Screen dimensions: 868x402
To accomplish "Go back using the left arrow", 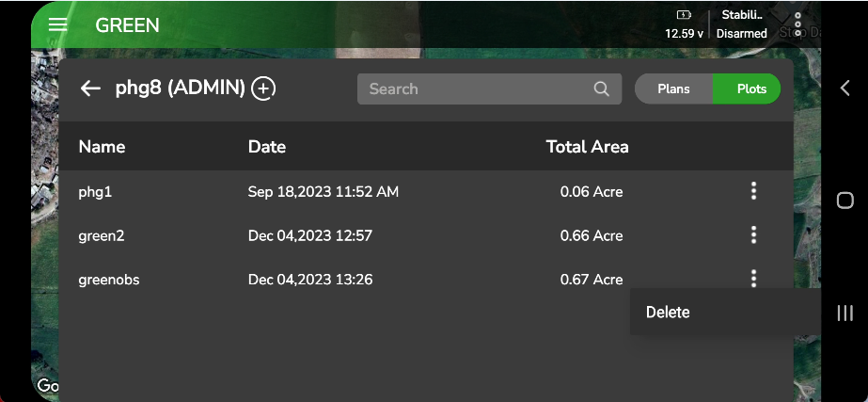I will point(90,88).
